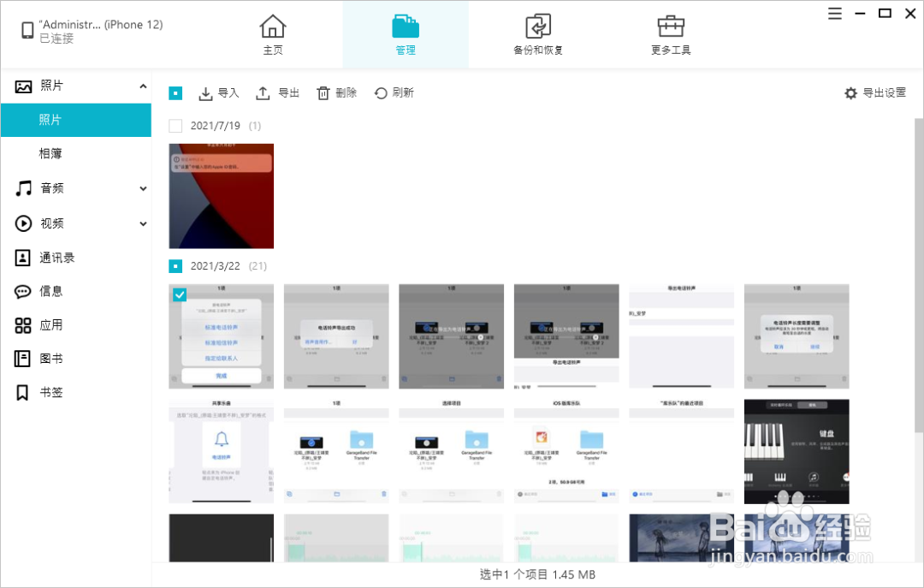Click the 视频 play circle icon
Screen dimensions: 924x588
[23, 223]
